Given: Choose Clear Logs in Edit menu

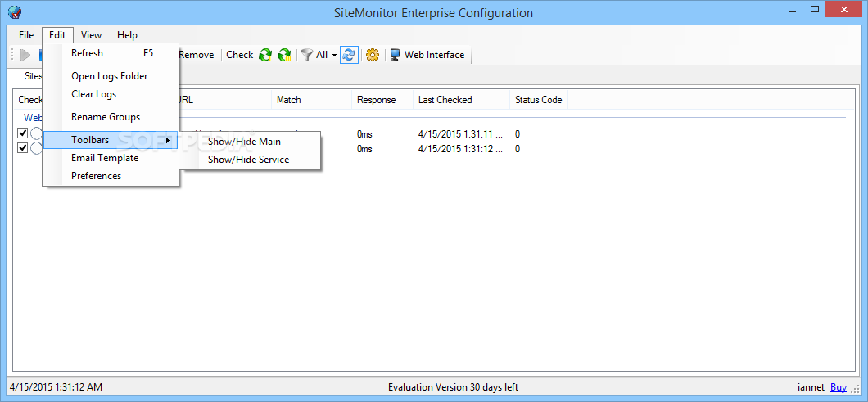Looking at the screenshot, I should pyautogui.click(x=111, y=94).
